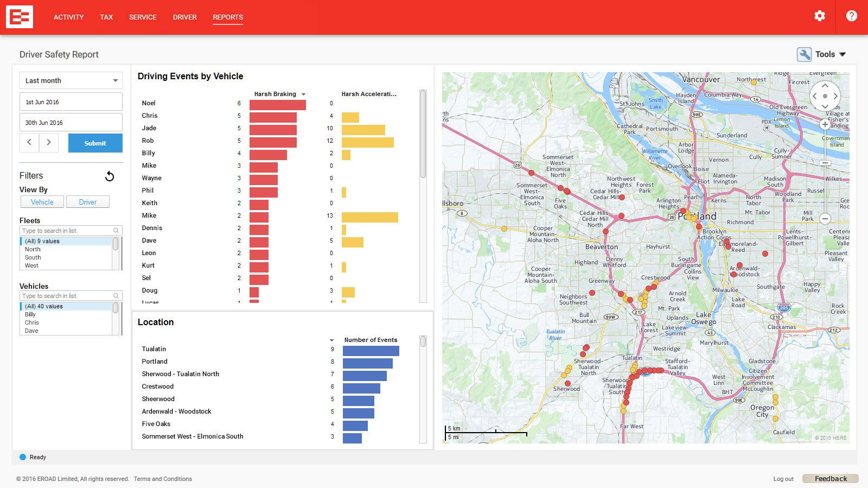Click the EROAD logo icon
The height and width of the screenshot is (488, 868).
(x=20, y=17)
